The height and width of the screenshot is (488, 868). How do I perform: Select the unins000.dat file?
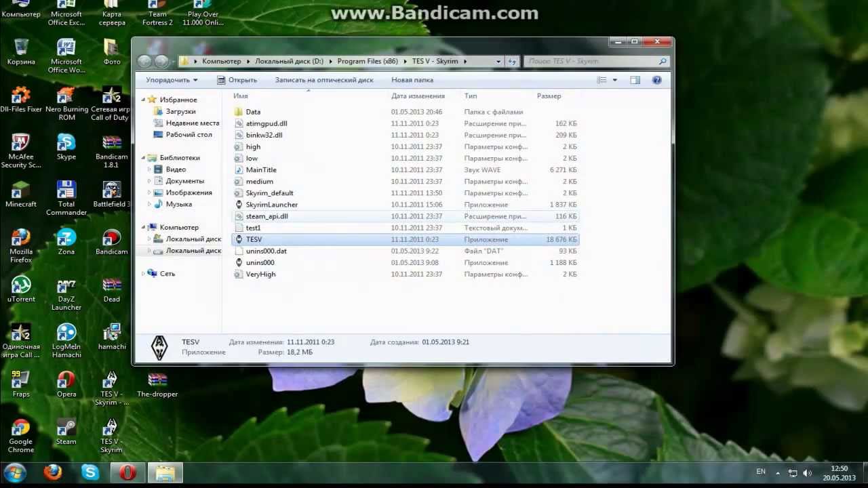[x=405, y=251]
